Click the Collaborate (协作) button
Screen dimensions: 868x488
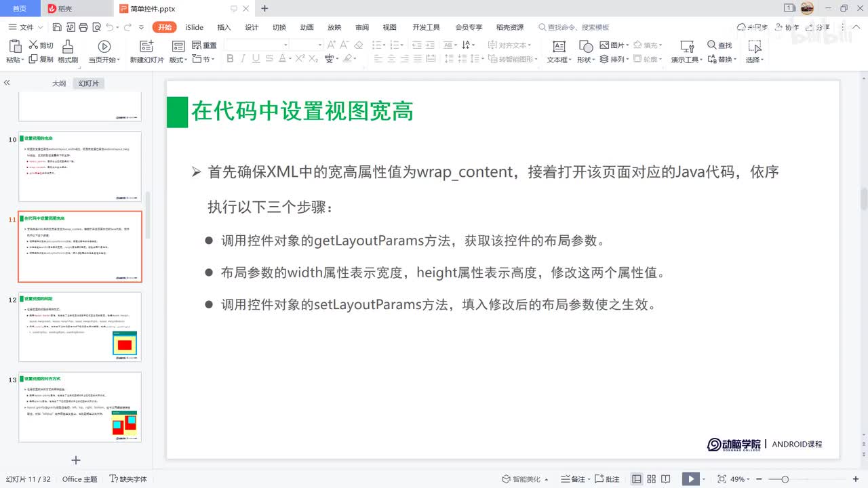(x=787, y=27)
